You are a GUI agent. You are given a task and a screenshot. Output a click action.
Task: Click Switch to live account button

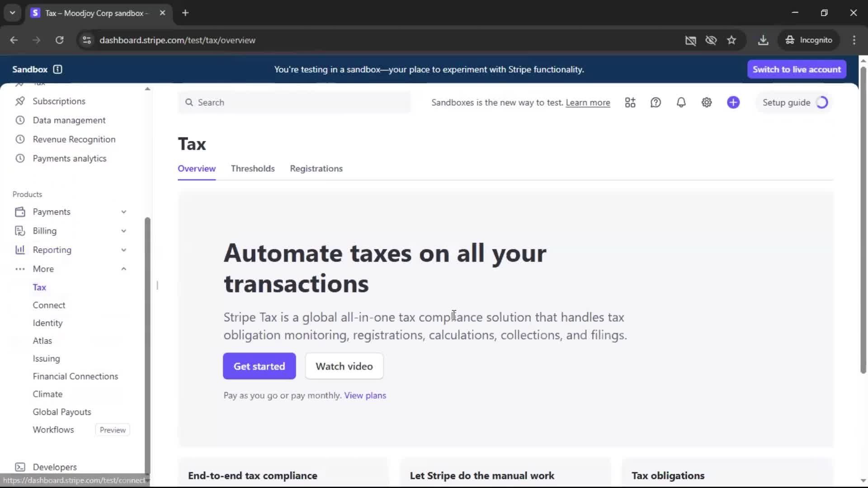796,69
